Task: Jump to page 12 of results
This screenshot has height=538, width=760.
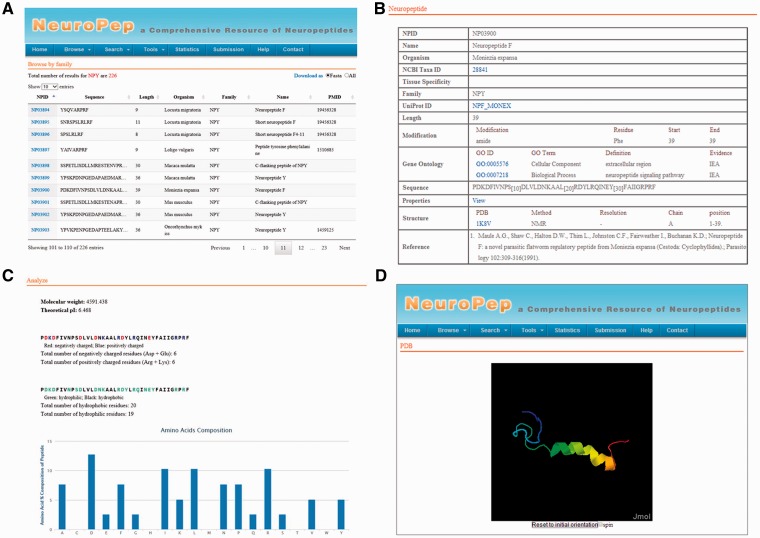Action: [301, 248]
